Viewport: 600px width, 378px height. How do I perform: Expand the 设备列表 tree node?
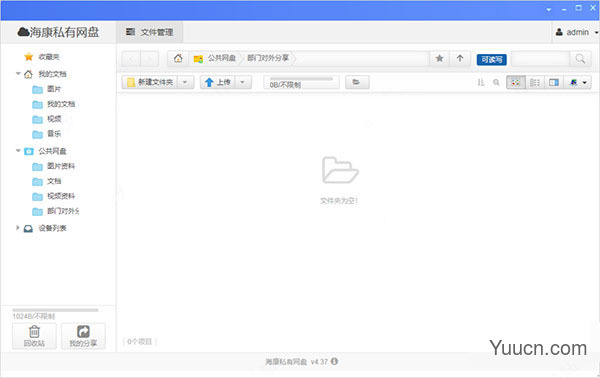point(18,228)
